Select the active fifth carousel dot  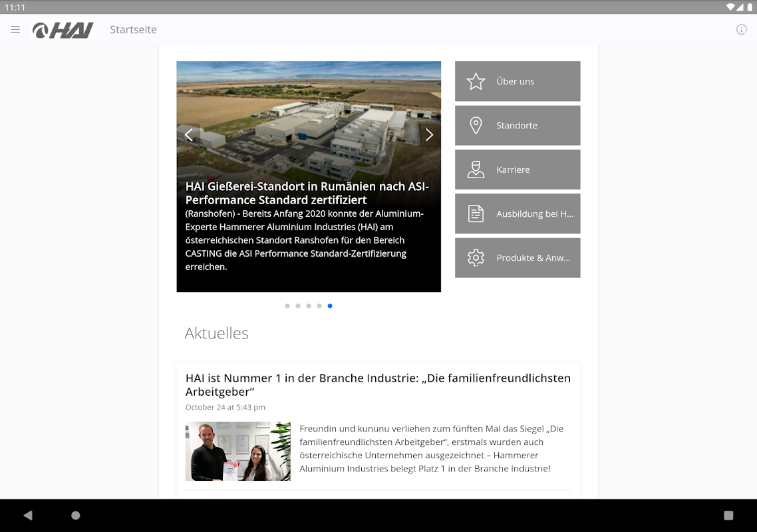330,306
